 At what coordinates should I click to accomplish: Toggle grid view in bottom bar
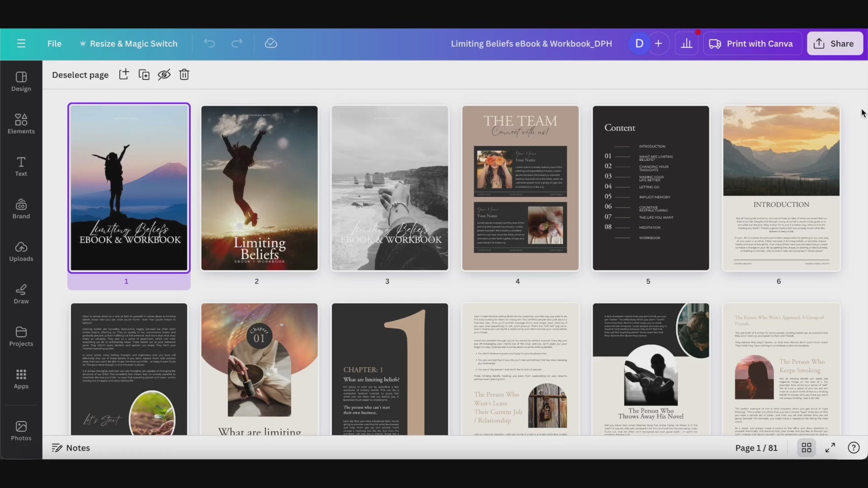point(807,448)
